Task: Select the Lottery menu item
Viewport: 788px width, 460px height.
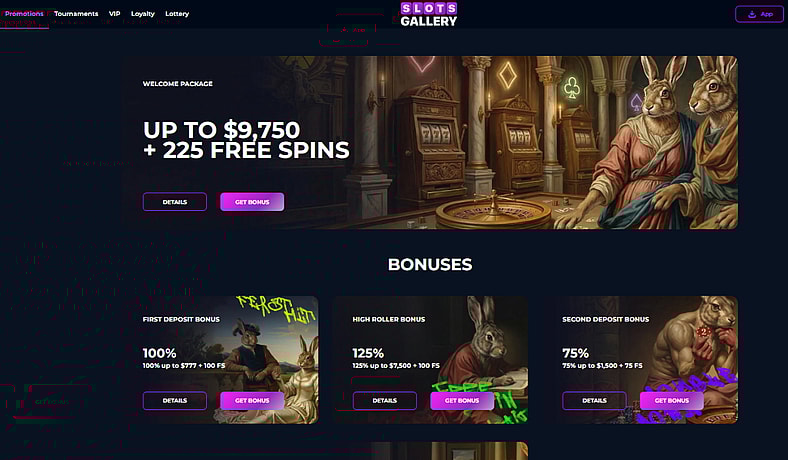Action: [x=177, y=14]
